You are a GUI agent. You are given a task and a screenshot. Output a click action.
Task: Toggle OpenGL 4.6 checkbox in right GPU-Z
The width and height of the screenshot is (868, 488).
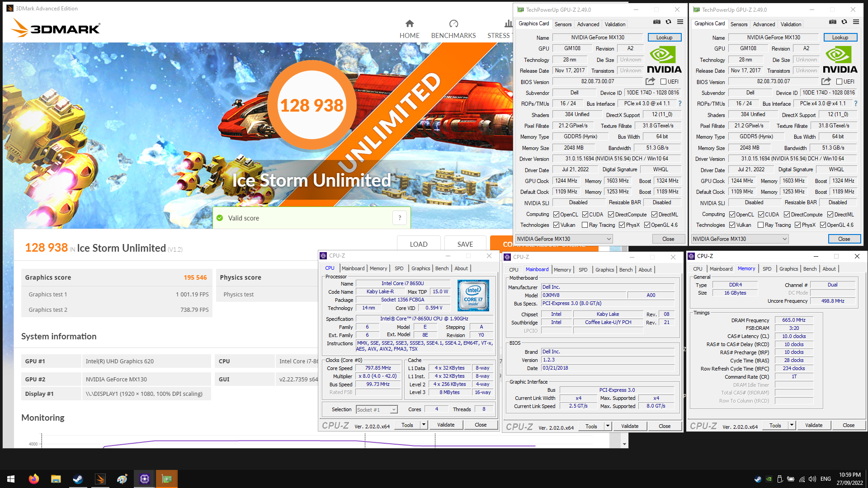click(x=823, y=225)
